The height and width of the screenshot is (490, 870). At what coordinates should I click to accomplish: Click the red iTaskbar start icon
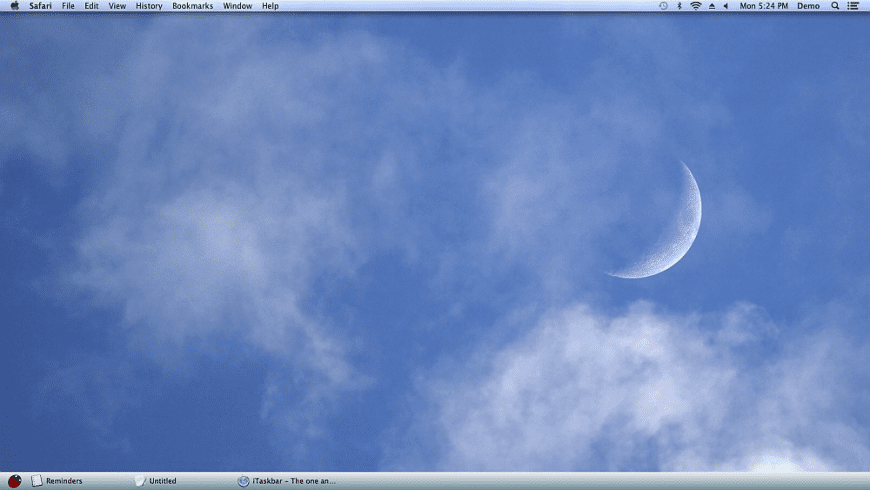point(14,481)
